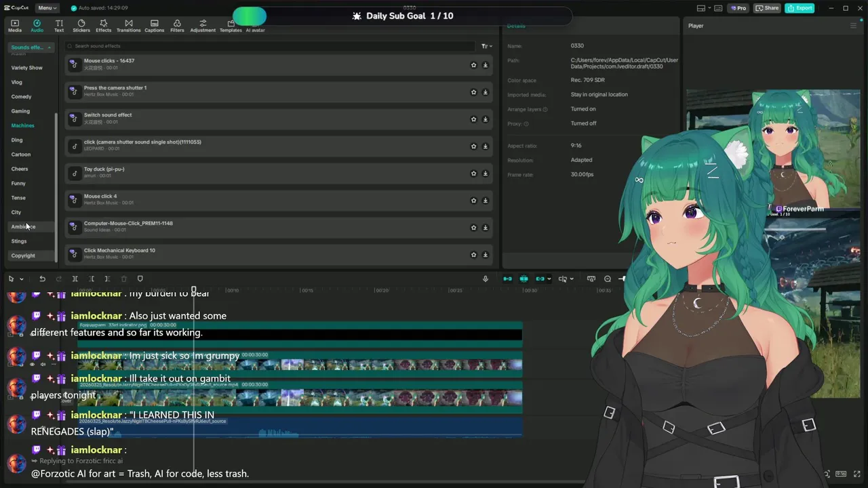Viewport: 868px width, 488px height.
Task: Undo the last timeline action
Action: (x=42, y=279)
